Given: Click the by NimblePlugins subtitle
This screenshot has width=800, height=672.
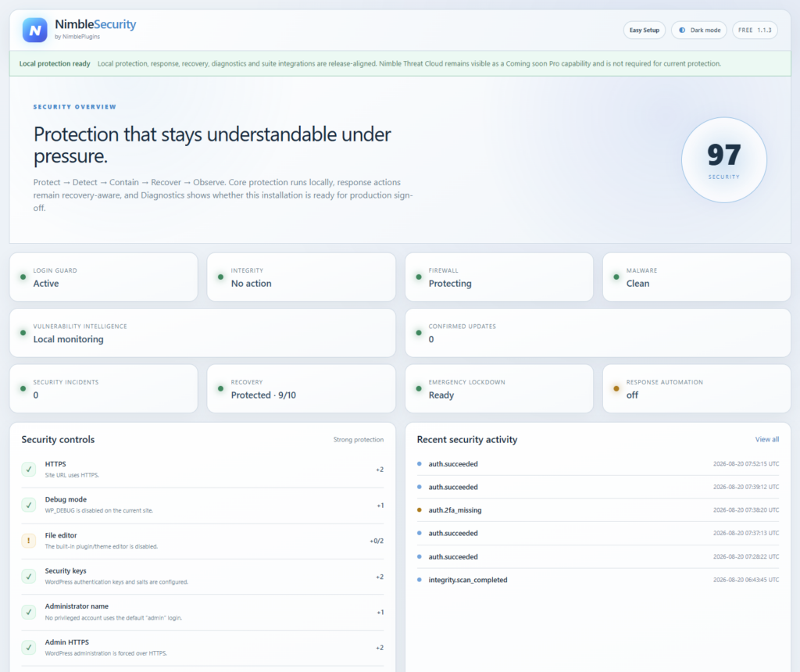Looking at the screenshot, I should 77,37.
